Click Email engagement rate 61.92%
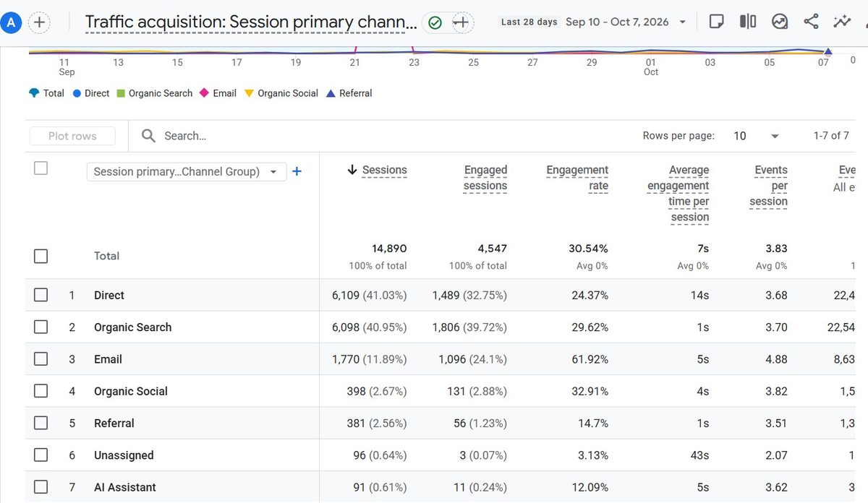Image resolution: width=868 pixels, height=503 pixels. (x=588, y=359)
